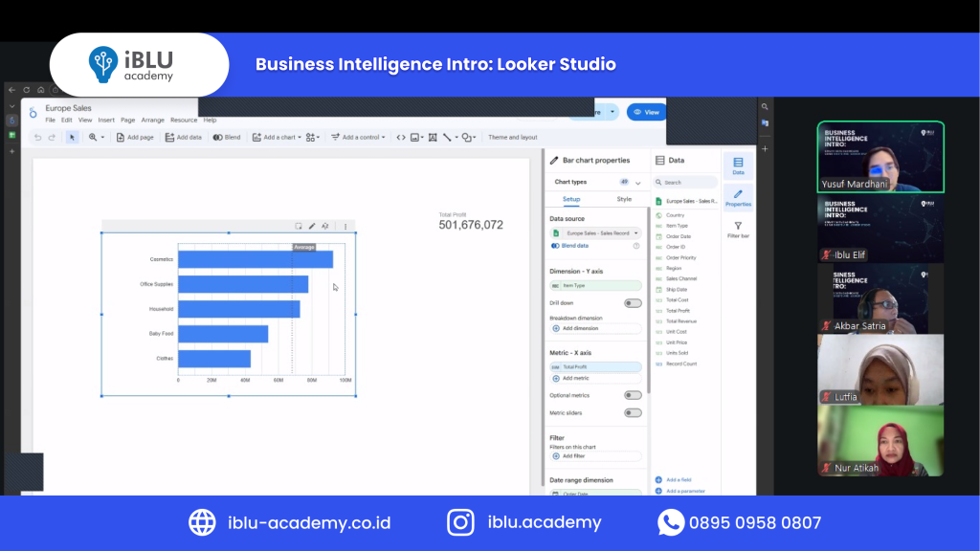Click the Instagram icon in footer
This screenshot has height=551, width=980.
461,522
